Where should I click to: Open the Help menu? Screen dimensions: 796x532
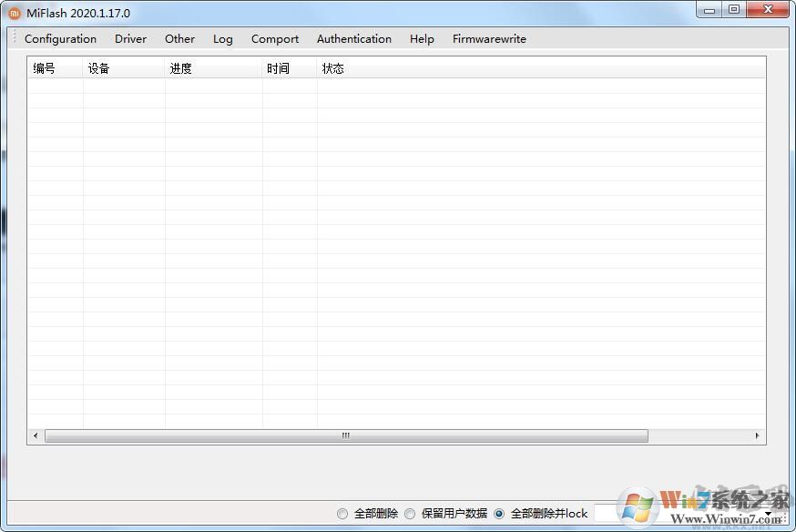[x=421, y=38]
